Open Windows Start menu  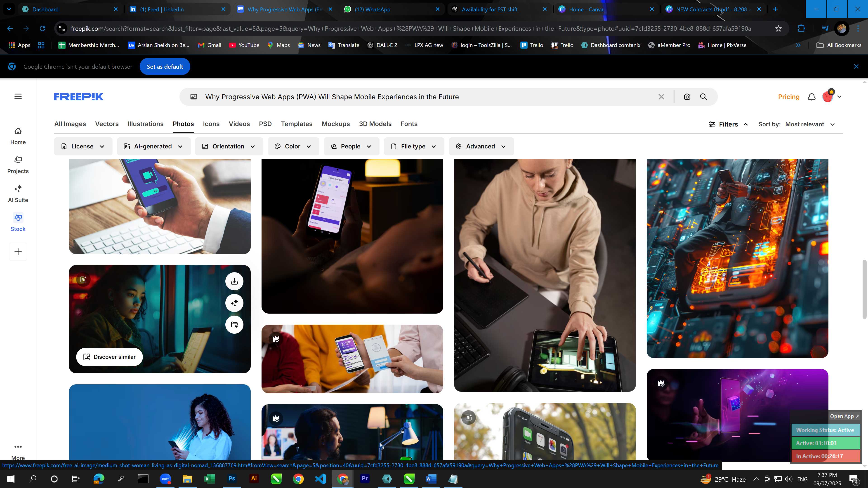pos(11,479)
